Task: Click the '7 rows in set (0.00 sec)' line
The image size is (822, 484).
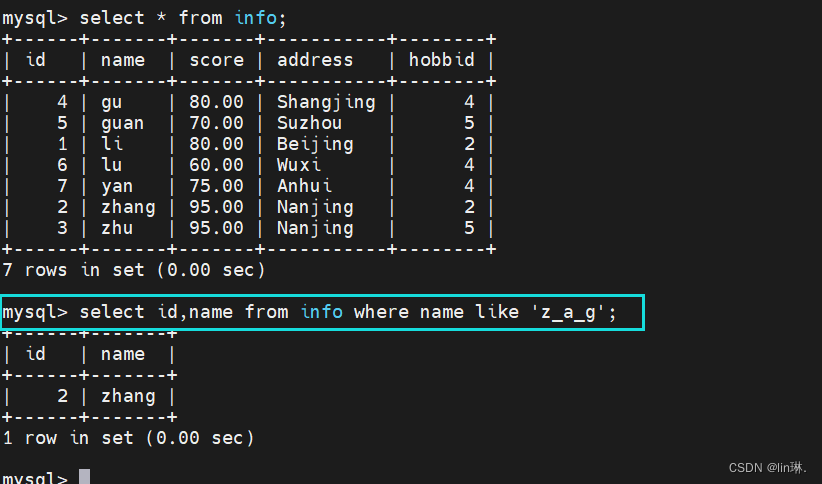Action: (134, 270)
